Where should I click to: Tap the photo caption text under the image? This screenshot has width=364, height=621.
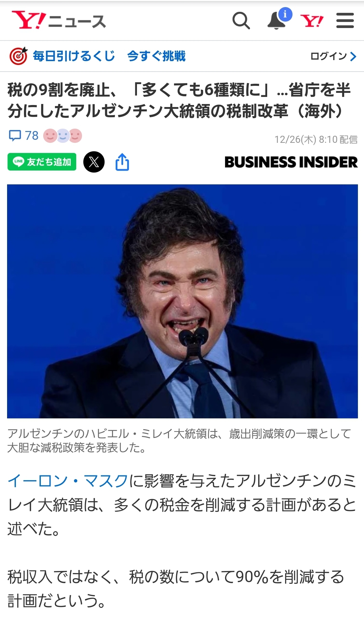pyautogui.click(x=179, y=440)
